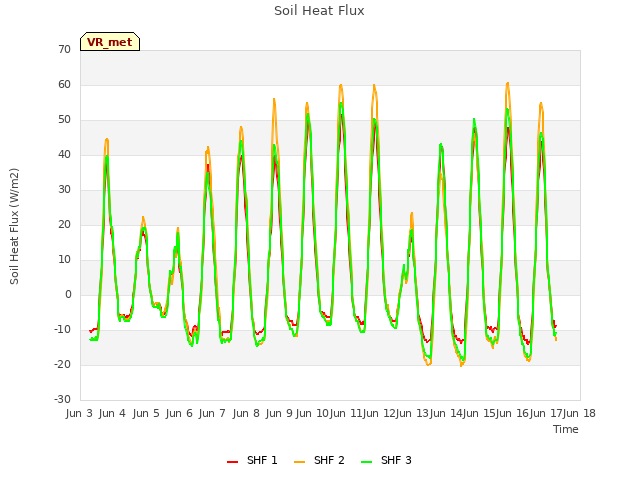Click the Jun 14 x-axis tick label
Image resolution: width=640 pixels, height=480 pixels.
click(x=446, y=413)
